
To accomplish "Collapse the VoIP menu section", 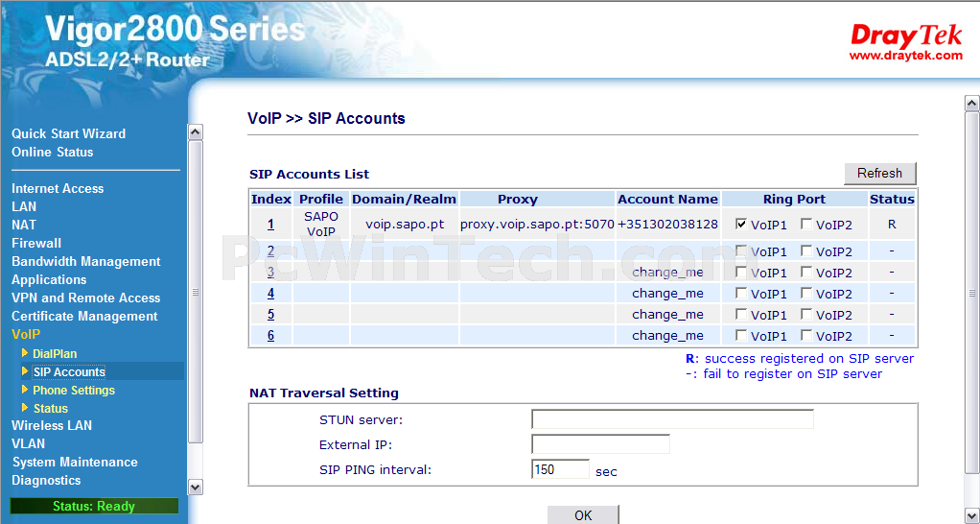I will click(x=26, y=335).
